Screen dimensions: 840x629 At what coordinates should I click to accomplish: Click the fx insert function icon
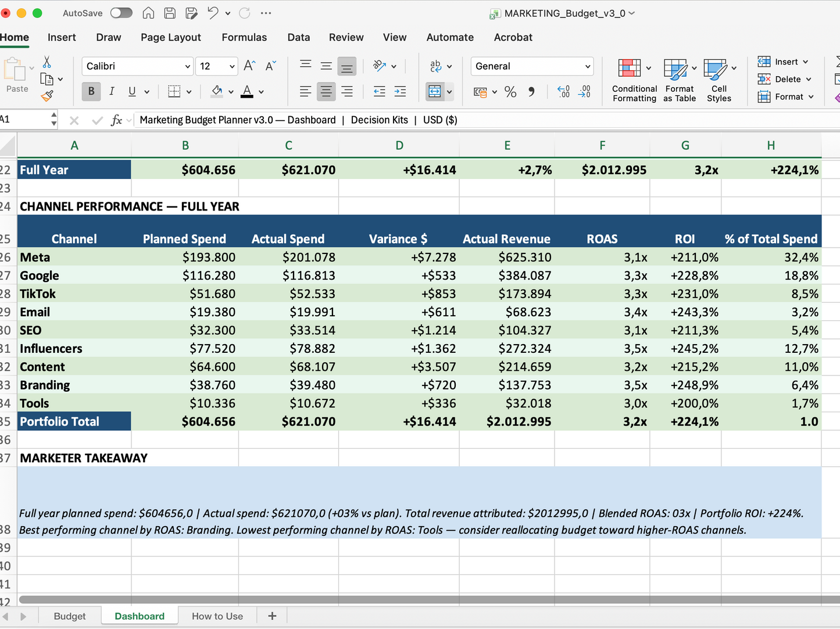(x=117, y=120)
